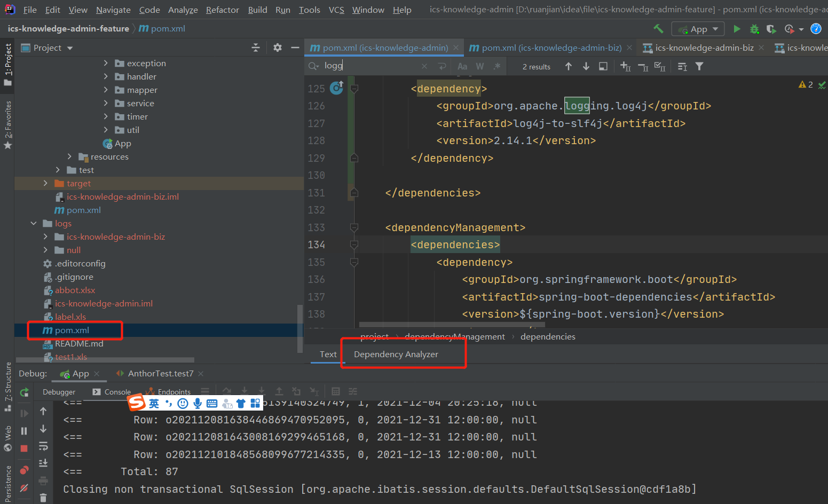Viewport: 828px width, 504px height.
Task: Open the Refactor menu
Action: click(x=222, y=10)
